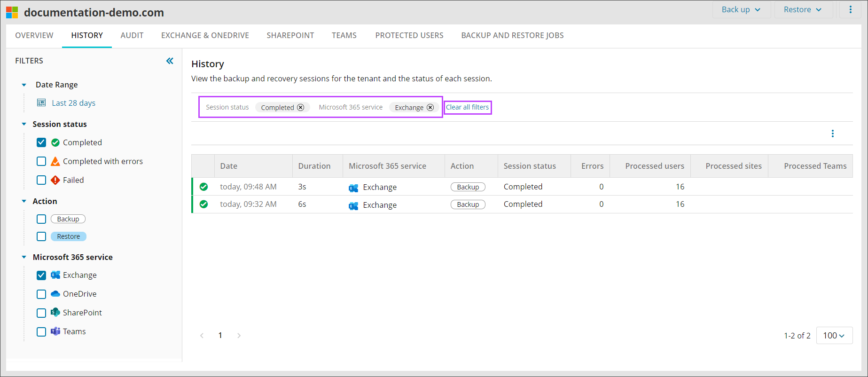Uncheck the Completed session status checkbox
The width and height of the screenshot is (868, 377).
tap(41, 142)
